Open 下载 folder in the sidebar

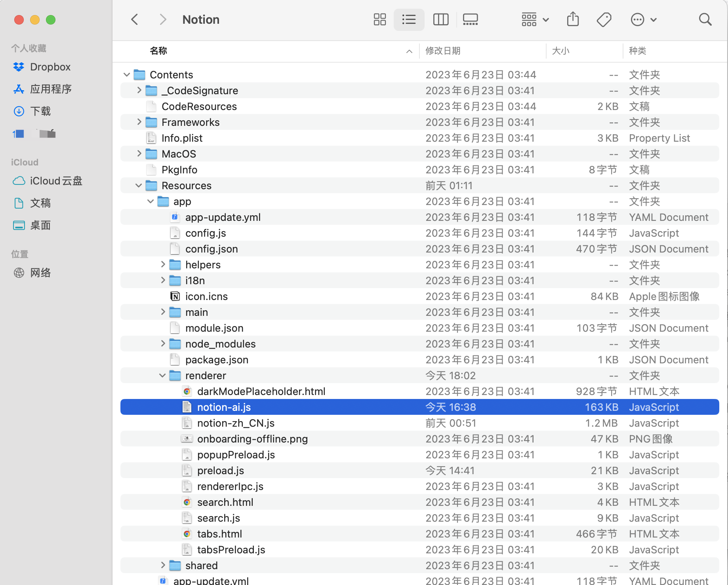click(x=32, y=111)
